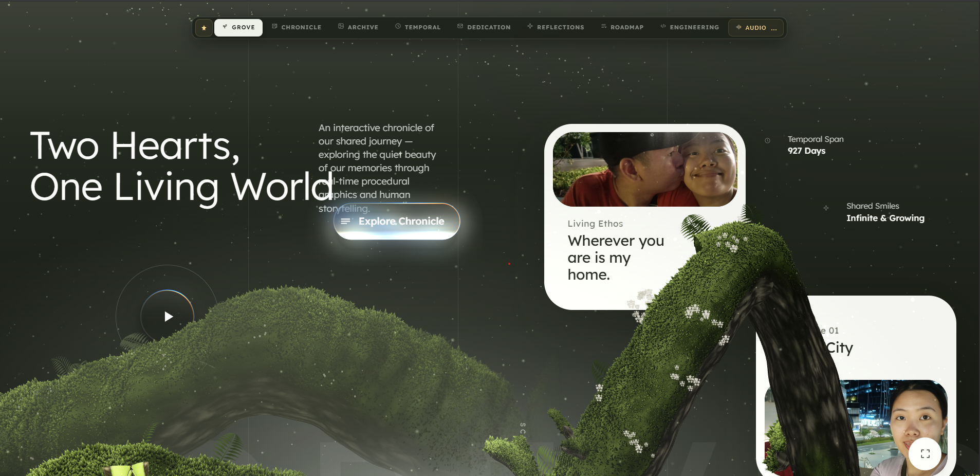Click the clock icon beside Temporal Span
This screenshot has height=476, width=980.
pos(767,140)
